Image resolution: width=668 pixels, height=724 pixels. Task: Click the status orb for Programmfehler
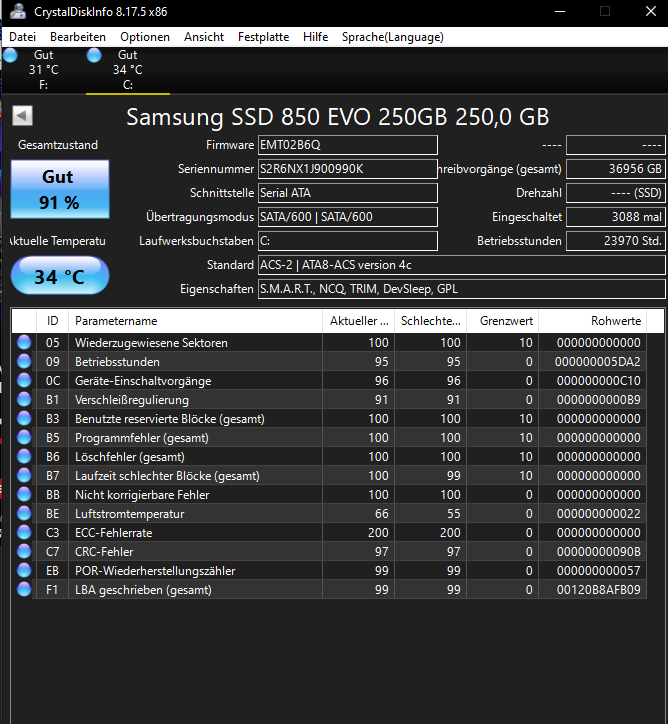[24, 437]
